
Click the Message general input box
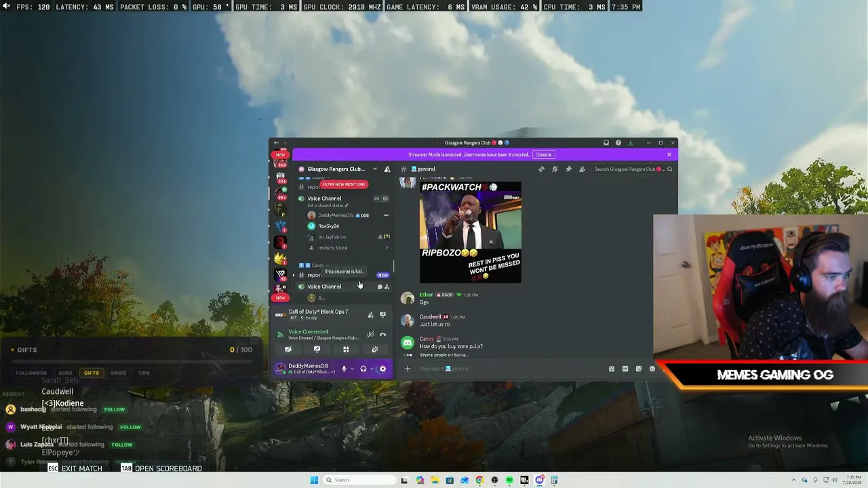coord(509,369)
